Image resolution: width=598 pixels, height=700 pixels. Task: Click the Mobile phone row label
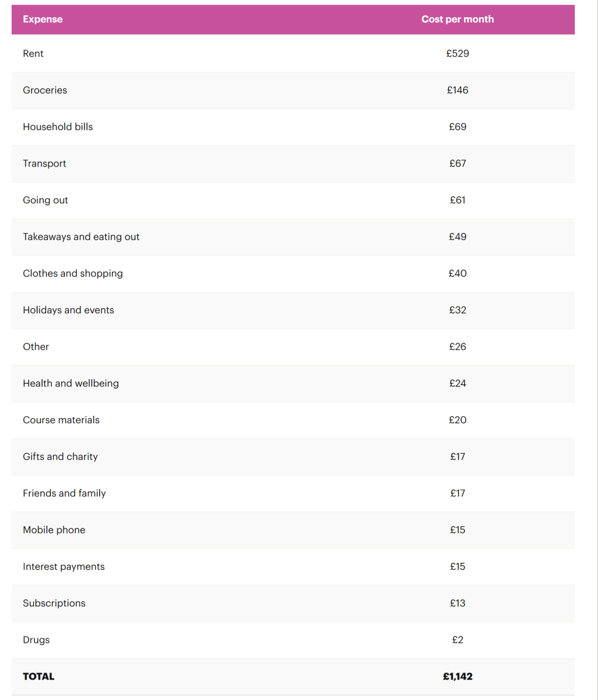click(x=54, y=530)
